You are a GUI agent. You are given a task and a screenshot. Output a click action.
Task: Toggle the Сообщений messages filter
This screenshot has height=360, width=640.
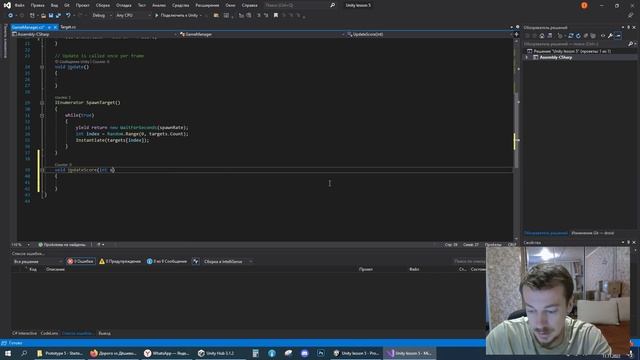point(167,262)
